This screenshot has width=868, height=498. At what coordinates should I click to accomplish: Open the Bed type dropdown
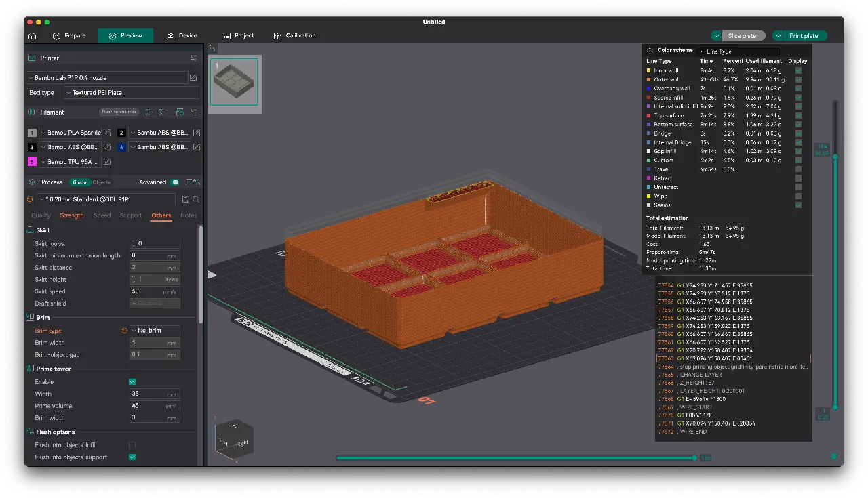tap(132, 93)
